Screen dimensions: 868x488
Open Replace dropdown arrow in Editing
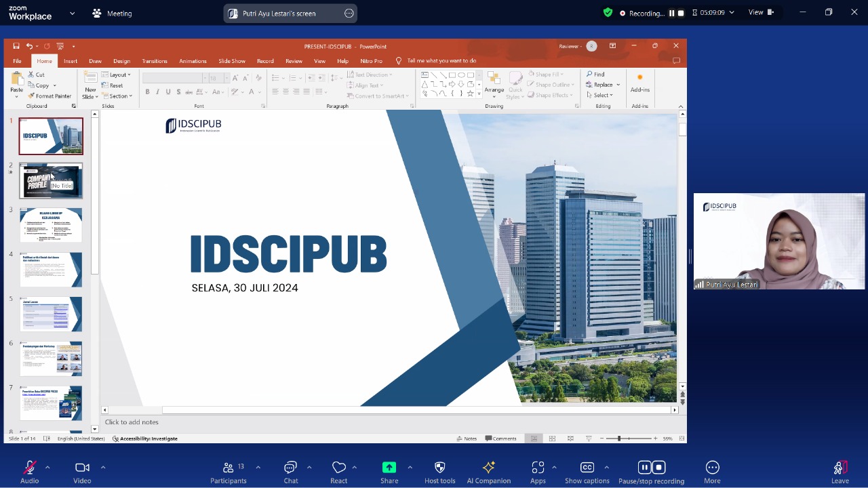coord(618,85)
